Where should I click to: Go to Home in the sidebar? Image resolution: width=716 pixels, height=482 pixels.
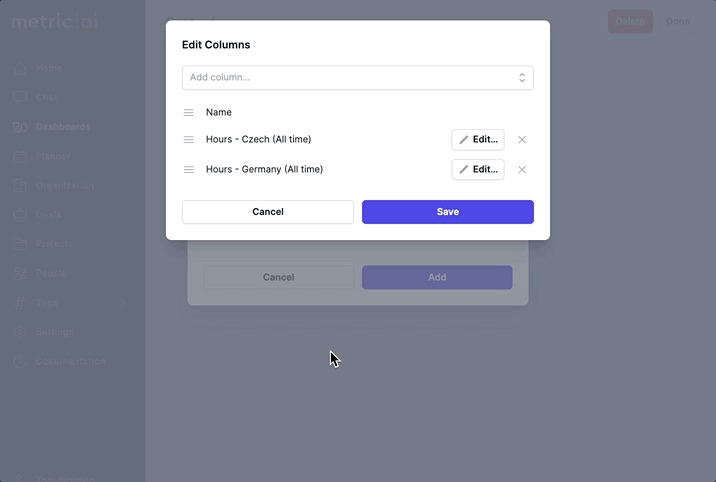pos(48,69)
